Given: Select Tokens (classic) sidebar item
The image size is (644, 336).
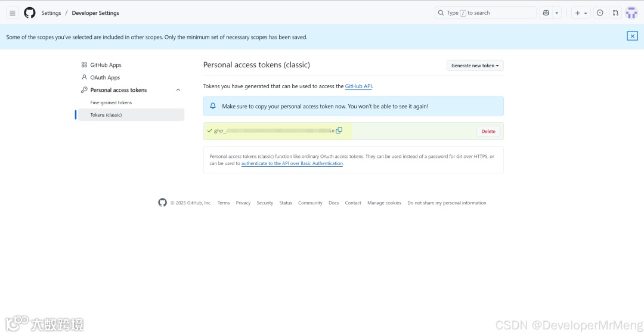Looking at the screenshot, I should [x=131, y=115].
